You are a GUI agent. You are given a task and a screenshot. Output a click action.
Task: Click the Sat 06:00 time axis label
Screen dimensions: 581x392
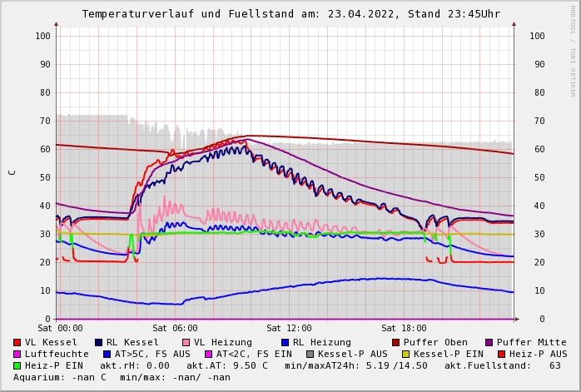175,329
